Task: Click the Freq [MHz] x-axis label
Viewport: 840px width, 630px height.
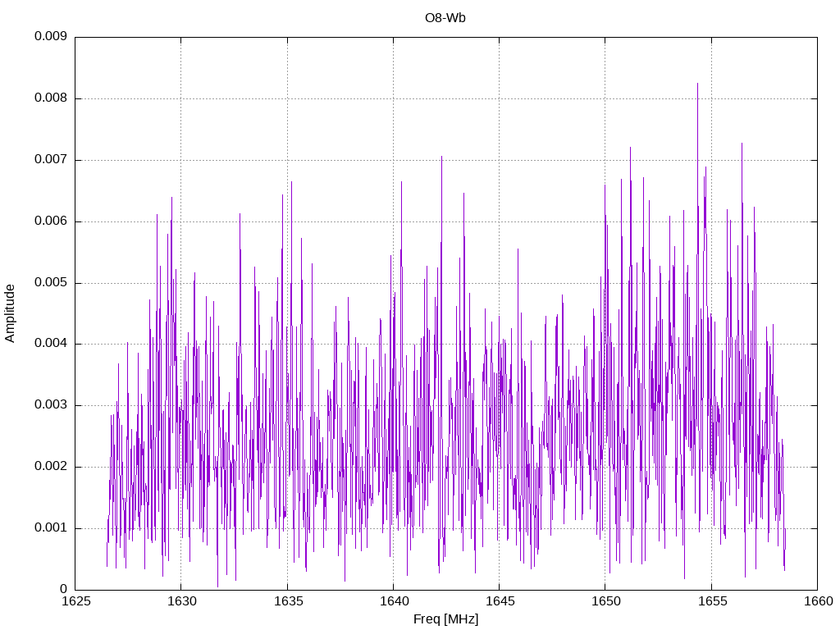Action: click(445, 619)
